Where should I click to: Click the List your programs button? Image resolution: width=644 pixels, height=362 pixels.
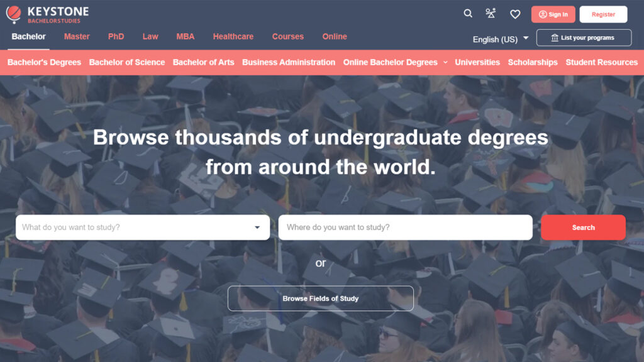point(584,38)
